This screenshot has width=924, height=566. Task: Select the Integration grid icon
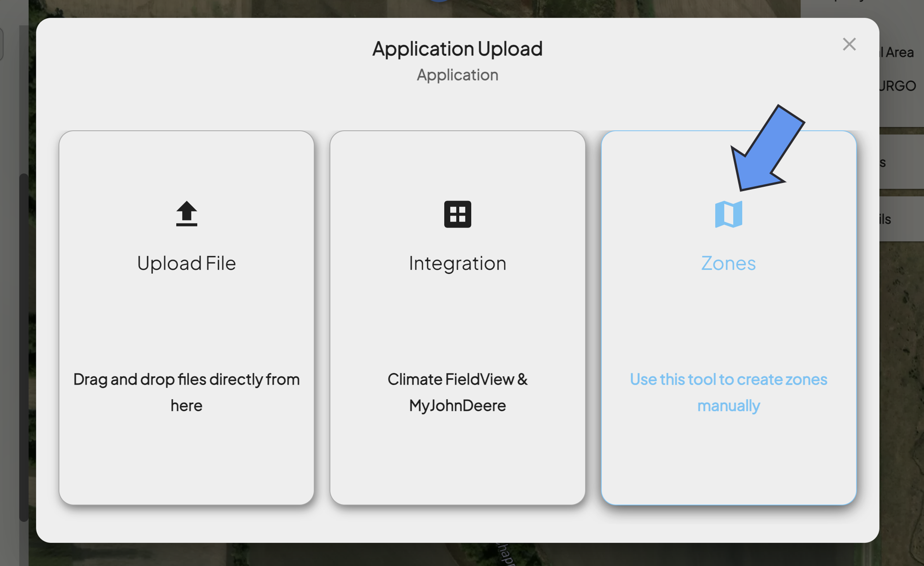click(457, 214)
